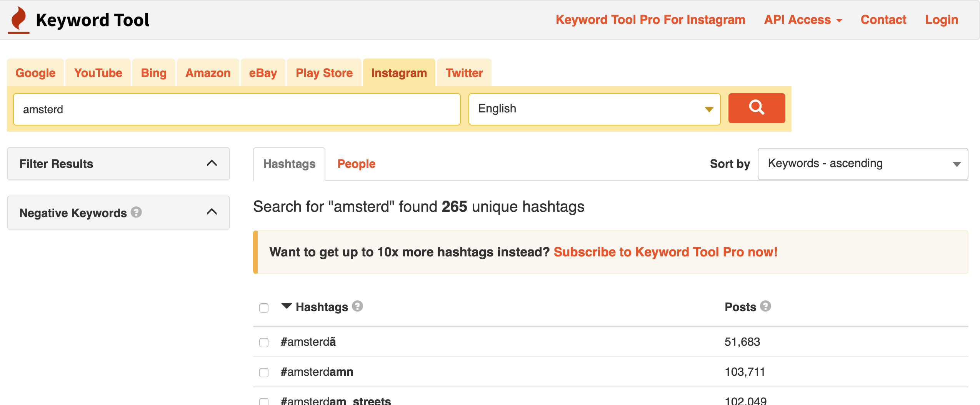Check the #amsterdã row checkbox
Image resolution: width=980 pixels, height=405 pixels.
(264, 342)
